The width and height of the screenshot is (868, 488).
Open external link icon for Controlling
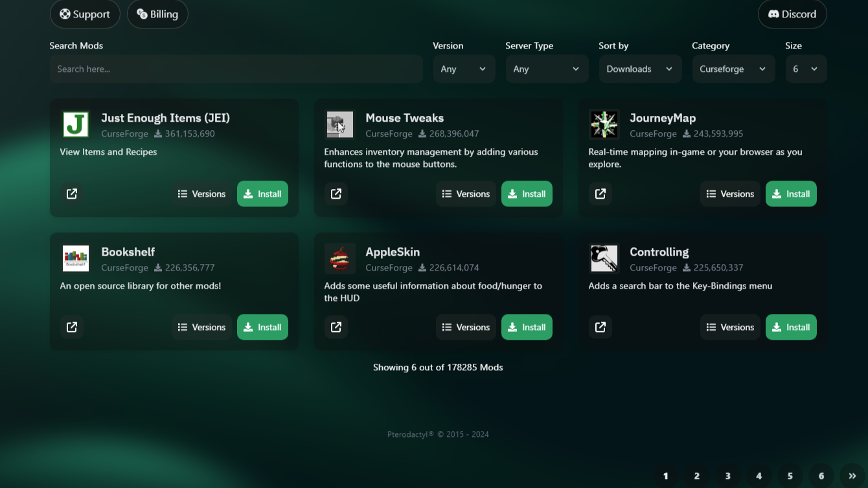pos(600,327)
